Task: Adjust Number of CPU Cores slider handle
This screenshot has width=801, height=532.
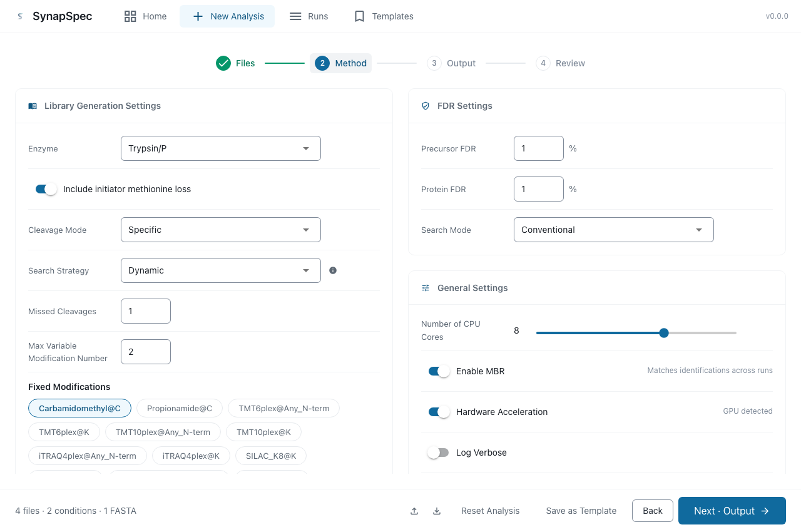Action: point(664,333)
